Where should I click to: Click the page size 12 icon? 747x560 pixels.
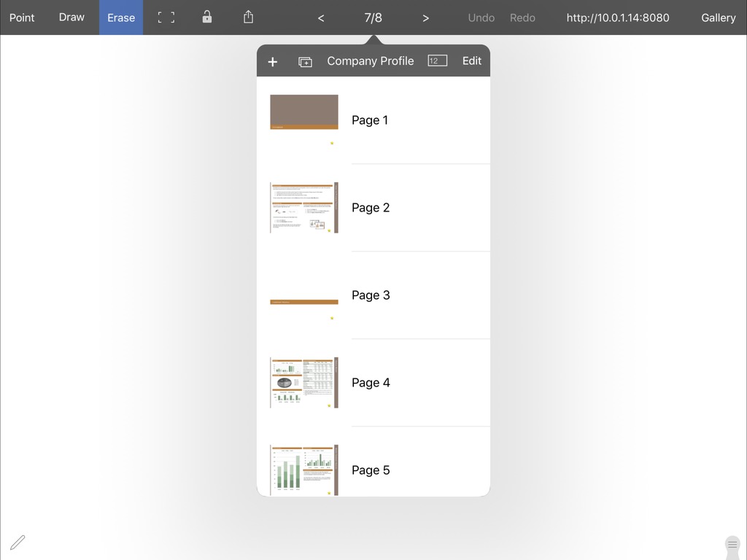click(x=438, y=61)
